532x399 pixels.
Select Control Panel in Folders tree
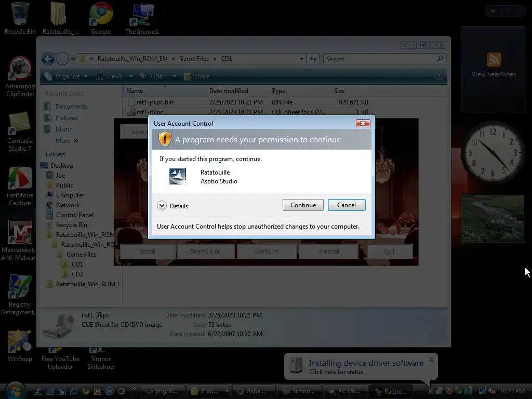pos(70,215)
